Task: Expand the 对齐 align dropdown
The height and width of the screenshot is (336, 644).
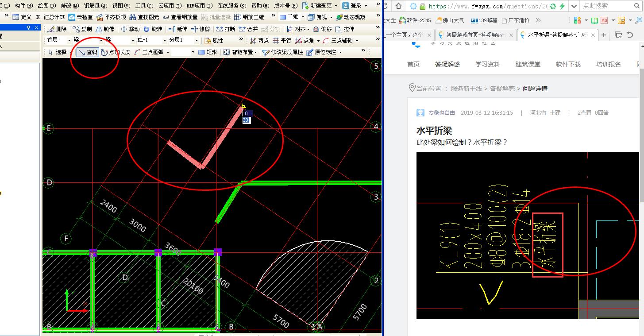Action: point(308,29)
